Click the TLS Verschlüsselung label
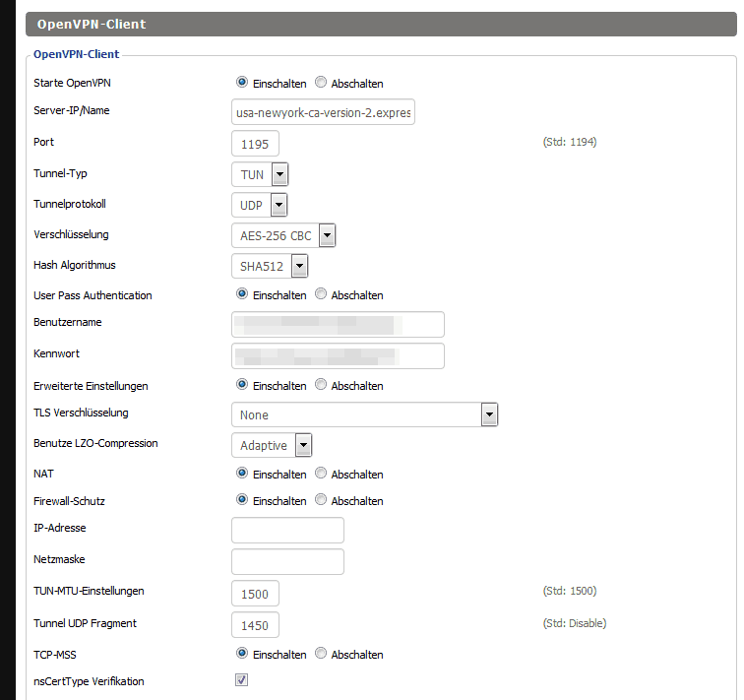The width and height of the screenshot is (744, 700). [x=81, y=413]
